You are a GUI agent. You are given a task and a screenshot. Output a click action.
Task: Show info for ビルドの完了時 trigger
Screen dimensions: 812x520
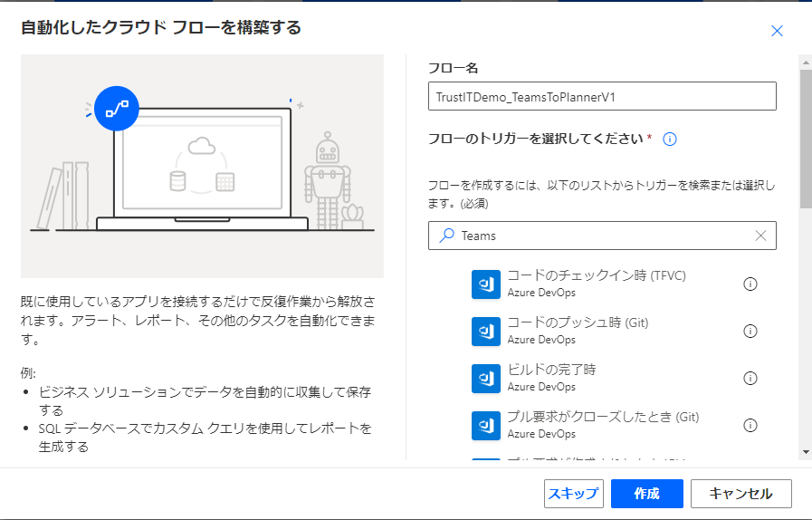click(750, 379)
